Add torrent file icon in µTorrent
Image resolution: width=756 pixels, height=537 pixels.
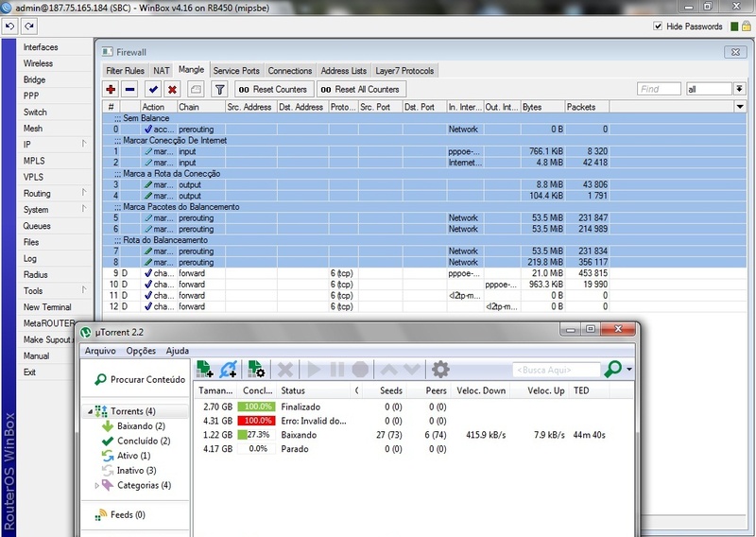205,370
